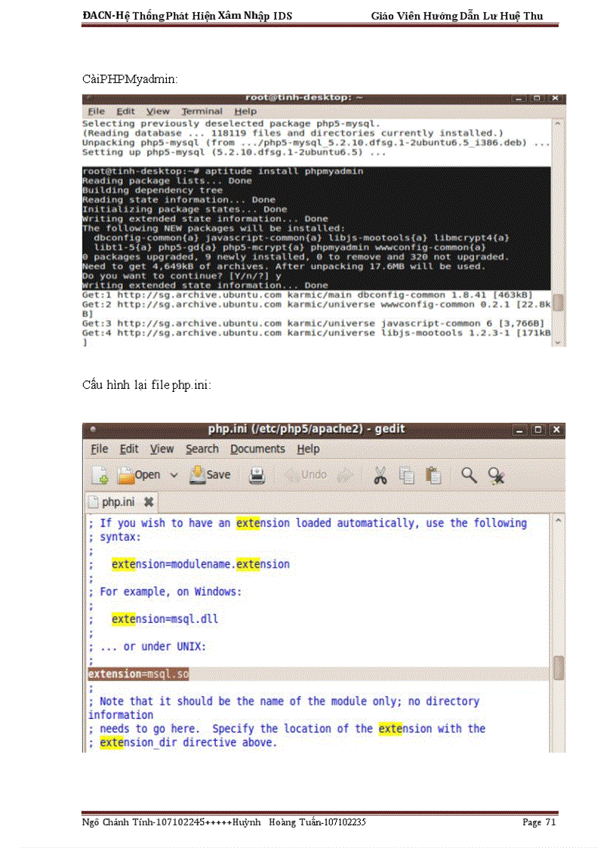This screenshot has width=616, height=848.
Task: Close the php.ini tab
Action: click(149, 501)
